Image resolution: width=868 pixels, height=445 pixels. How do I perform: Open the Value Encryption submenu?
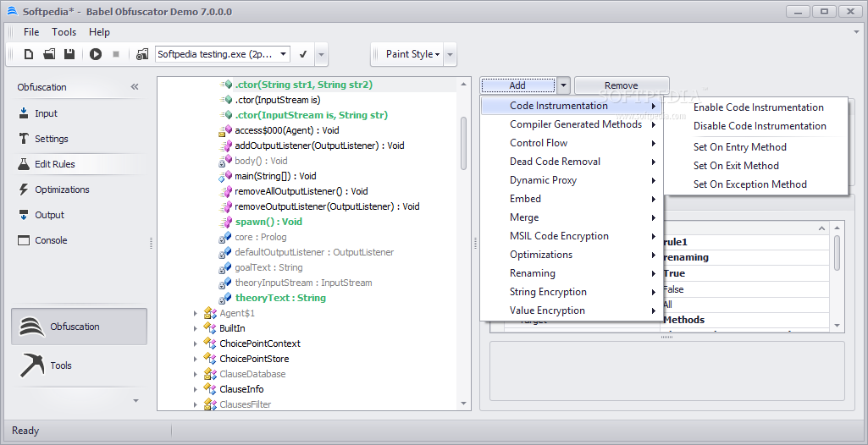[572, 310]
